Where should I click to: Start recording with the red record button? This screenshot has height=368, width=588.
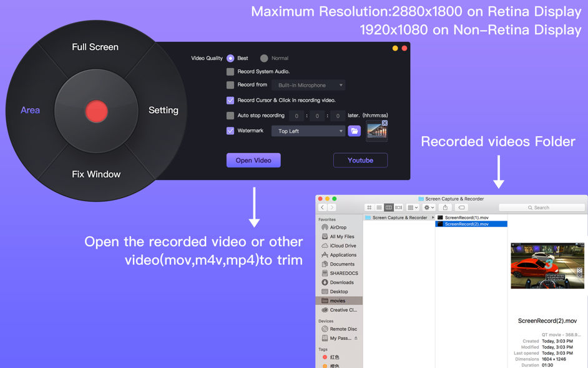pos(96,111)
